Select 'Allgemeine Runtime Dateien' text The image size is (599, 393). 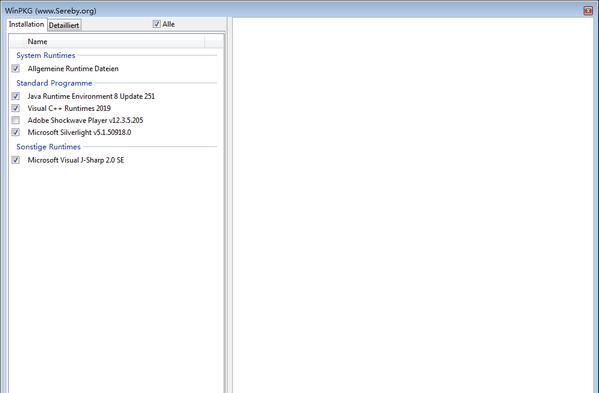[73, 69]
